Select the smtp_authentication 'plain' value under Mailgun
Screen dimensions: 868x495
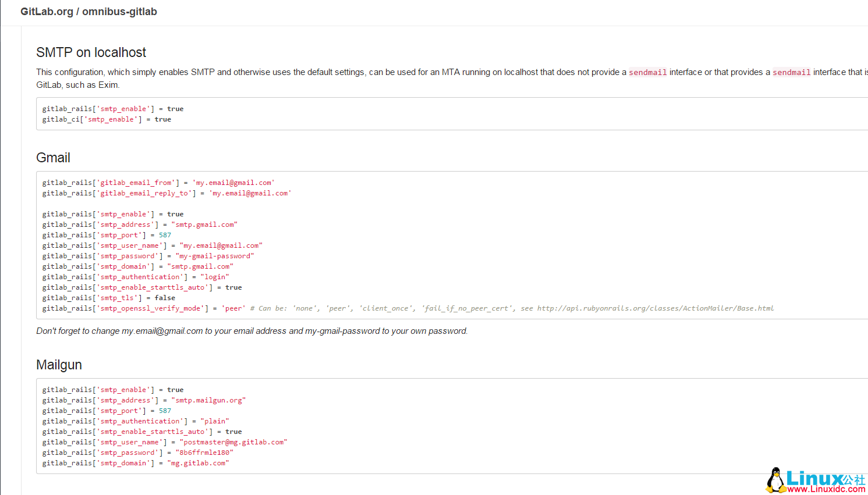click(x=215, y=421)
